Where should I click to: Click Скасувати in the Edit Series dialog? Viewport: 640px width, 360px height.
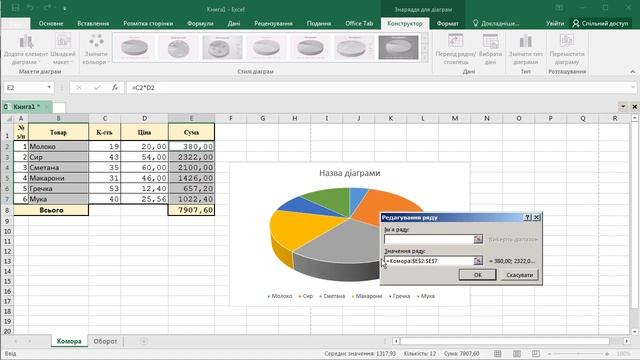519,275
